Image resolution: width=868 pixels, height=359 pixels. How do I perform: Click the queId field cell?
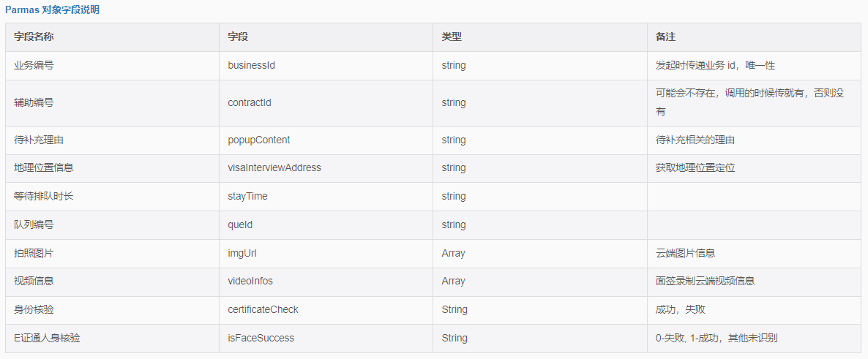[326, 224]
